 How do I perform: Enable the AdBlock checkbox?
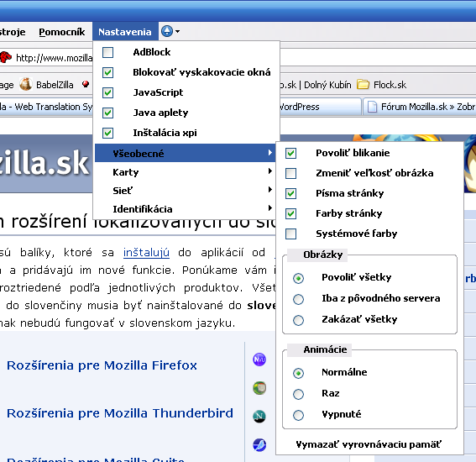107,52
